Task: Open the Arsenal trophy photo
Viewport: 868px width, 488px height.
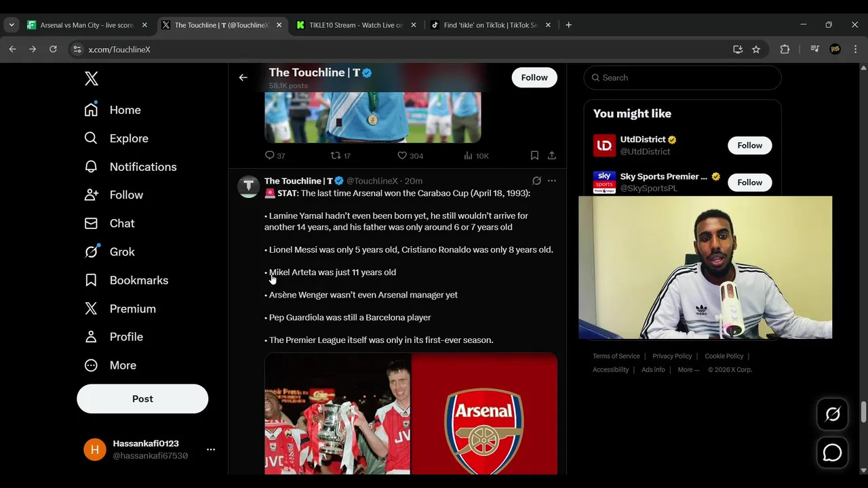Action: [338, 413]
